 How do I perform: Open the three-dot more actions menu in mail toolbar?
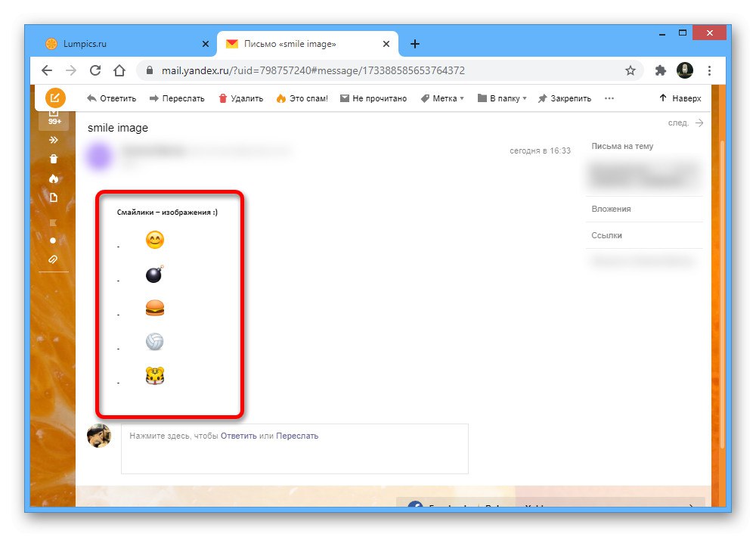point(609,98)
